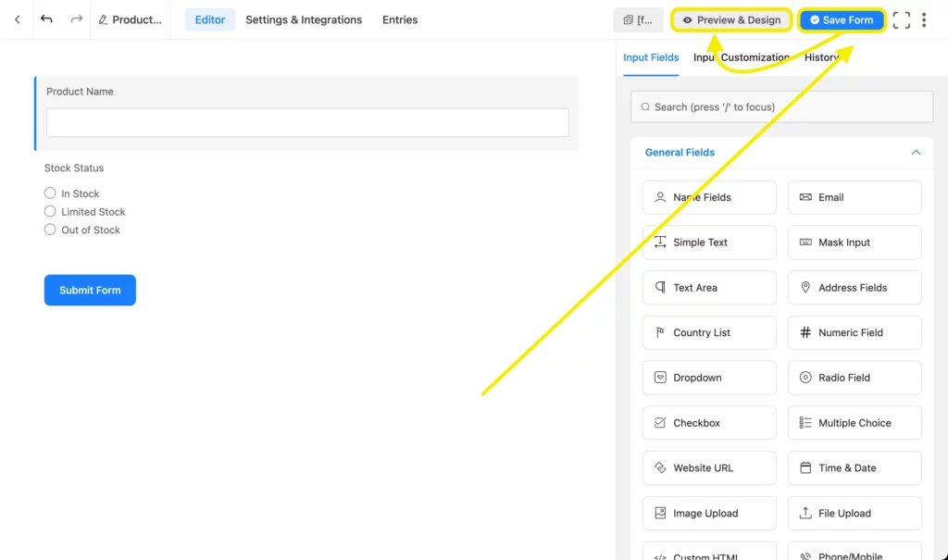Copy the form shortcode button

coord(638,20)
